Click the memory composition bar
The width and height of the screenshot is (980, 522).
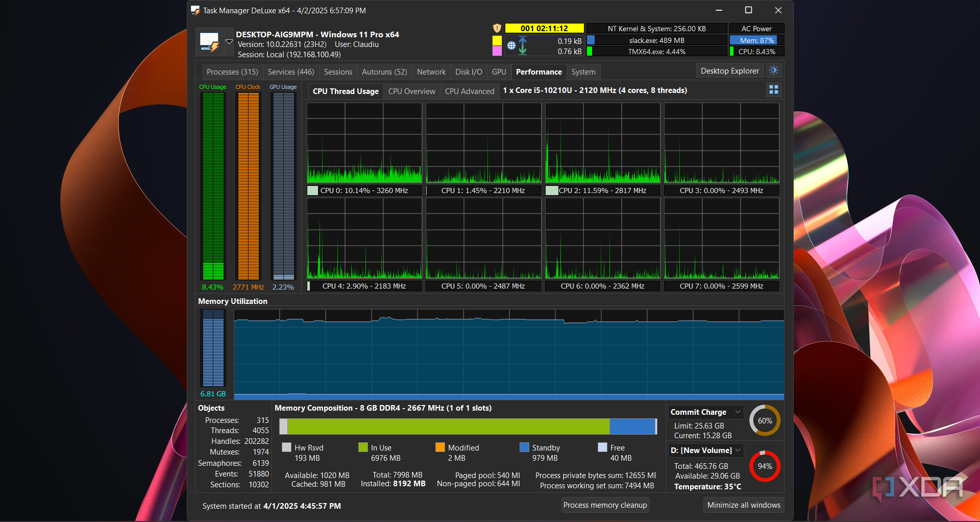point(468,426)
